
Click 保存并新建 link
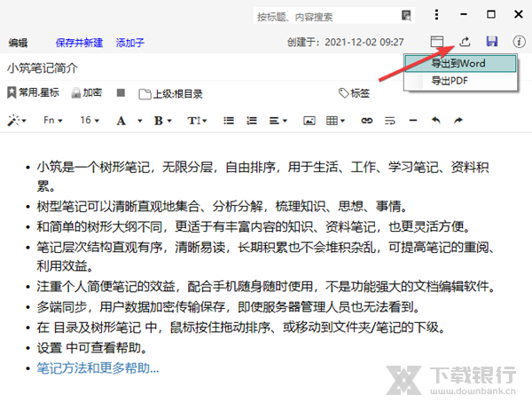pos(79,43)
